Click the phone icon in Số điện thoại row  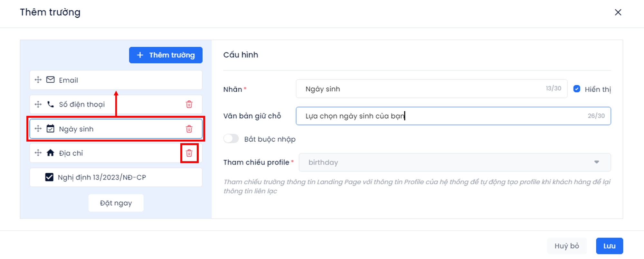(x=51, y=104)
